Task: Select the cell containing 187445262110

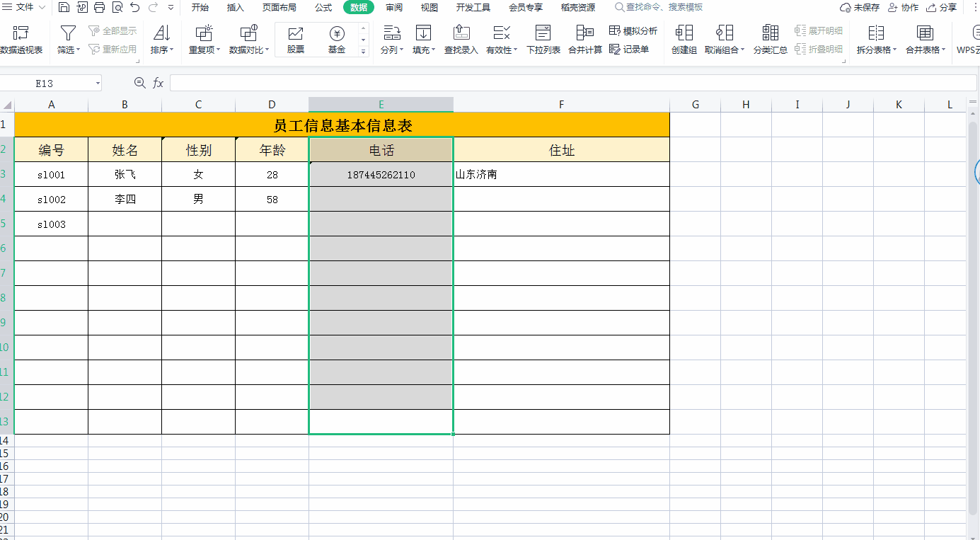Action: point(381,174)
